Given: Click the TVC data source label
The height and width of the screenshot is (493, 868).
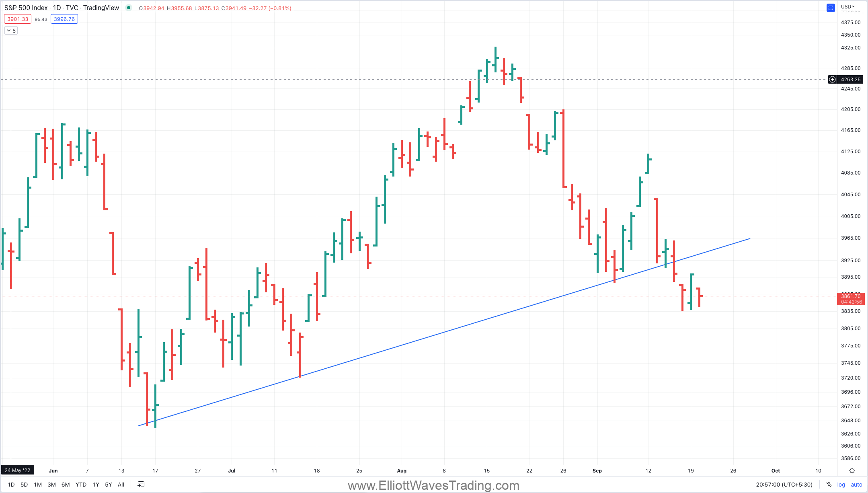Looking at the screenshot, I should (x=72, y=8).
